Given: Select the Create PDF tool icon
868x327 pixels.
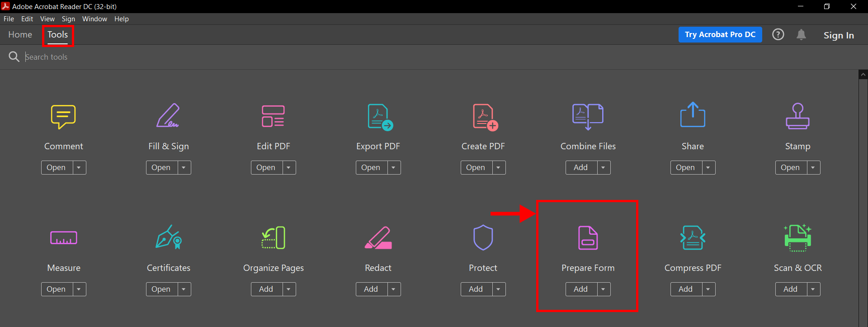Looking at the screenshot, I should (485, 117).
